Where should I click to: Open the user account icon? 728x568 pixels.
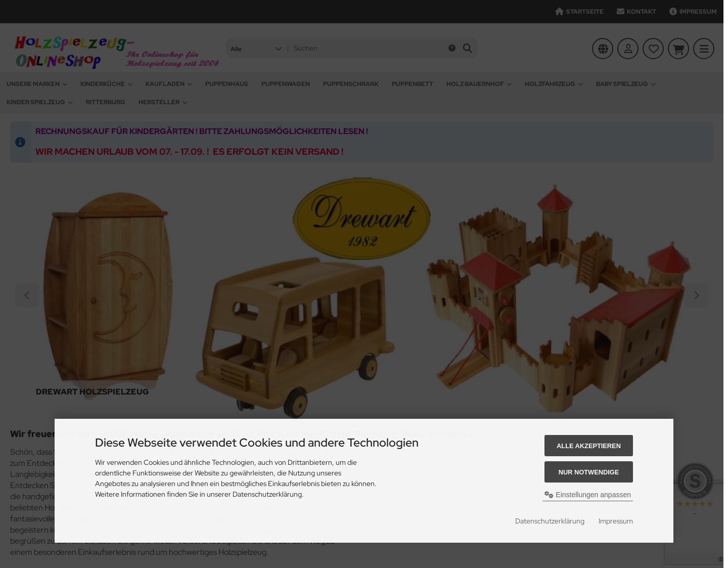(628, 49)
